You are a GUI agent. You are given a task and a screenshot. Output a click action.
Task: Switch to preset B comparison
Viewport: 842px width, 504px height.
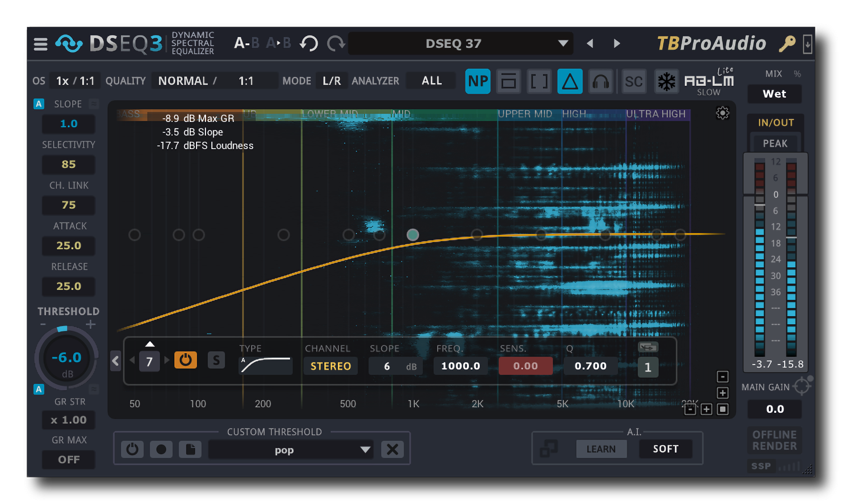[x=255, y=43]
